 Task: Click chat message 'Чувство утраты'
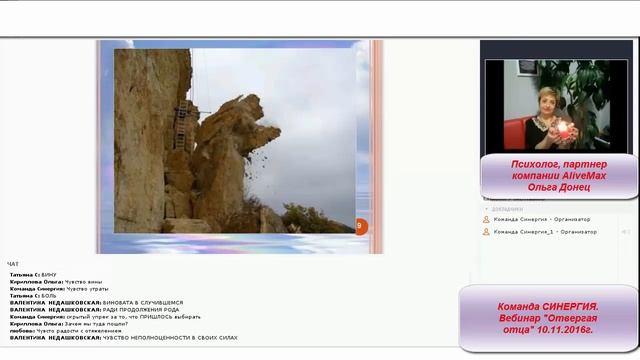tap(59, 289)
